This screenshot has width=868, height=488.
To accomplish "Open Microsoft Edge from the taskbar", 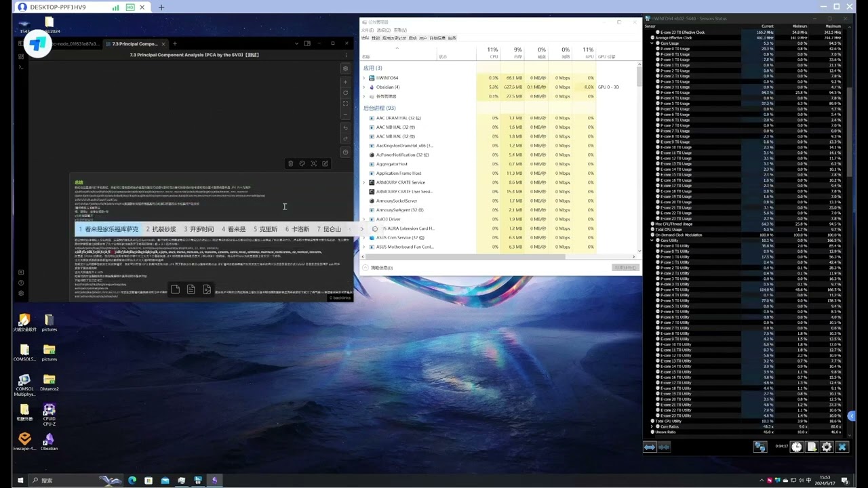I will point(132,481).
